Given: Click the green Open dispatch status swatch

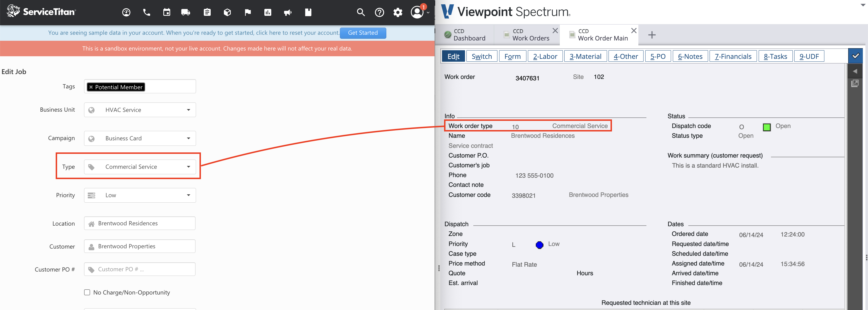Looking at the screenshot, I should click(x=767, y=127).
